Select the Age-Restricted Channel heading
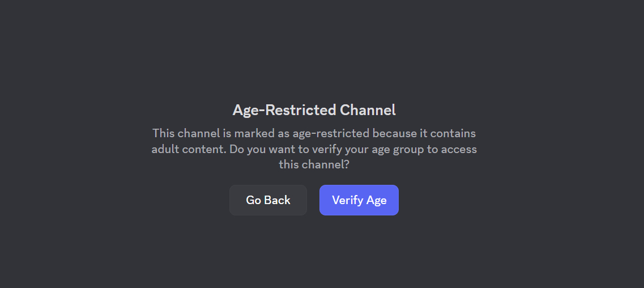Screen dimensions: 644x288 pyautogui.click(x=314, y=110)
